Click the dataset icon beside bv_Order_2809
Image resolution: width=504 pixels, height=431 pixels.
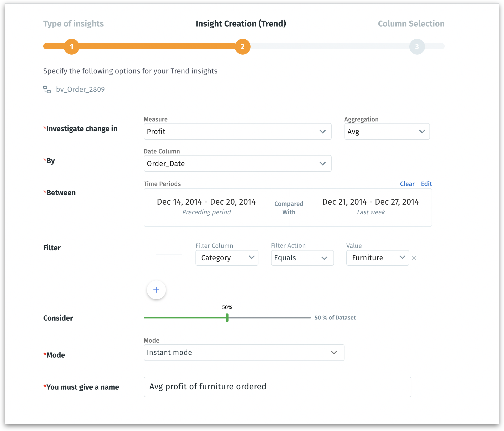coord(47,89)
